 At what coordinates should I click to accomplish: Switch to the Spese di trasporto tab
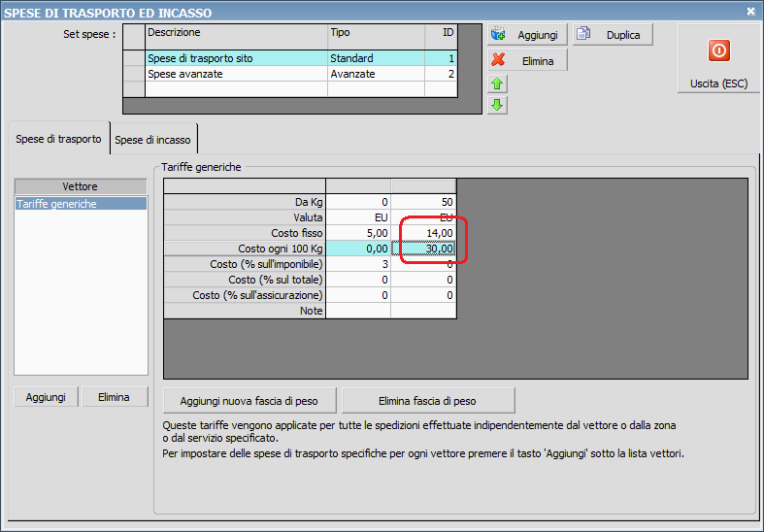(58, 139)
